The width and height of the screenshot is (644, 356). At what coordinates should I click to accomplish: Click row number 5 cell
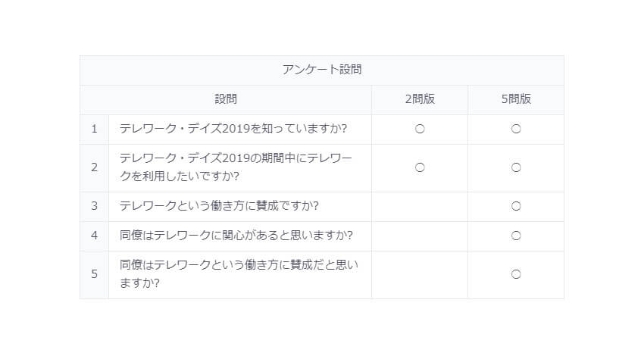coord(94,275)
